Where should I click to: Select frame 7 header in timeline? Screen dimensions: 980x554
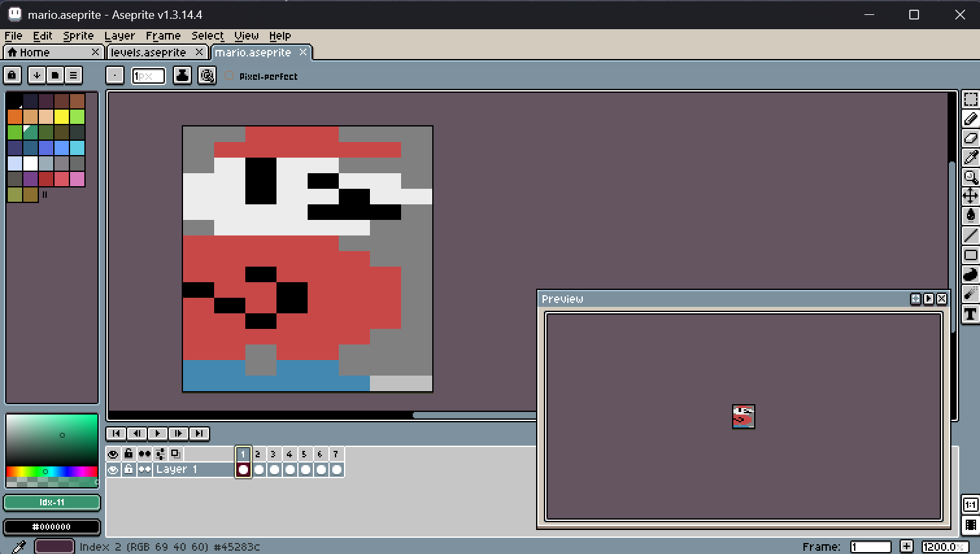click(x=336, y=454)
